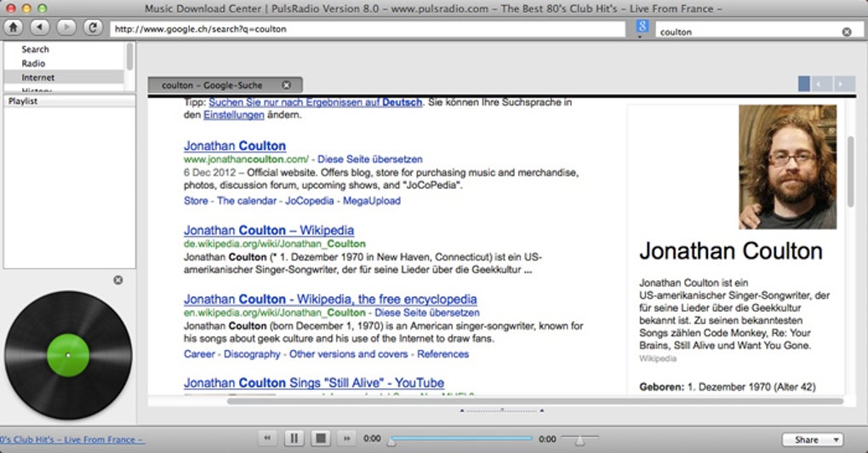Screen dimensions: 868x453
Task: Click the Jonathan Coulton knowledge panel heading
Action: [x=731, y=251]
